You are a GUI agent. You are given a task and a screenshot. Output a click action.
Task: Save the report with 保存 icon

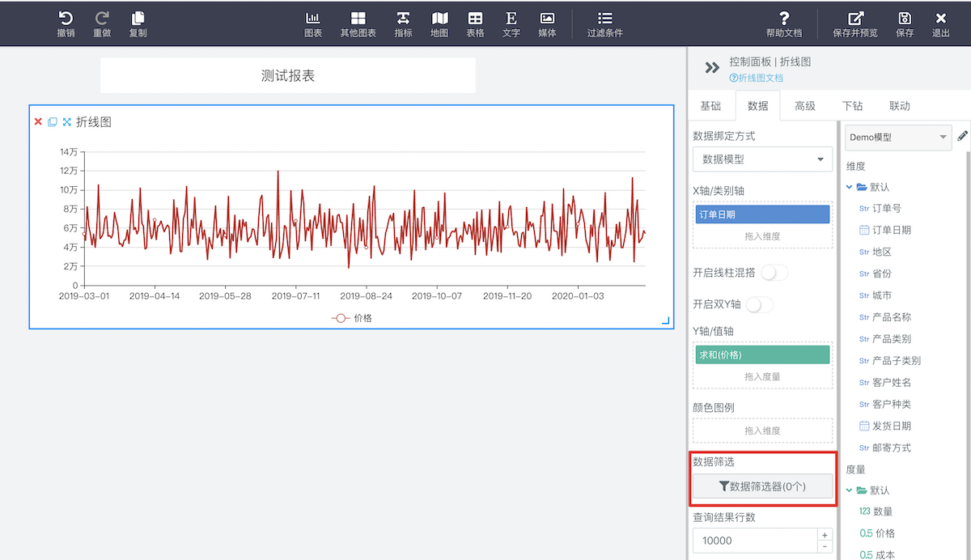[x=905, y=23]
